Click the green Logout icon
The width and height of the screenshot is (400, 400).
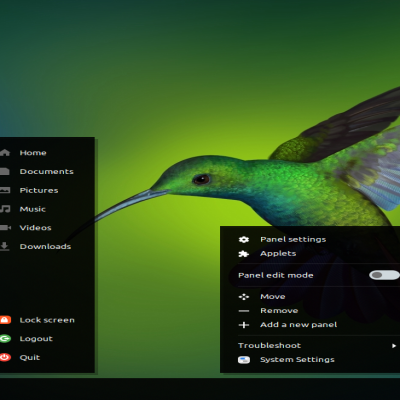click(5, 339)
